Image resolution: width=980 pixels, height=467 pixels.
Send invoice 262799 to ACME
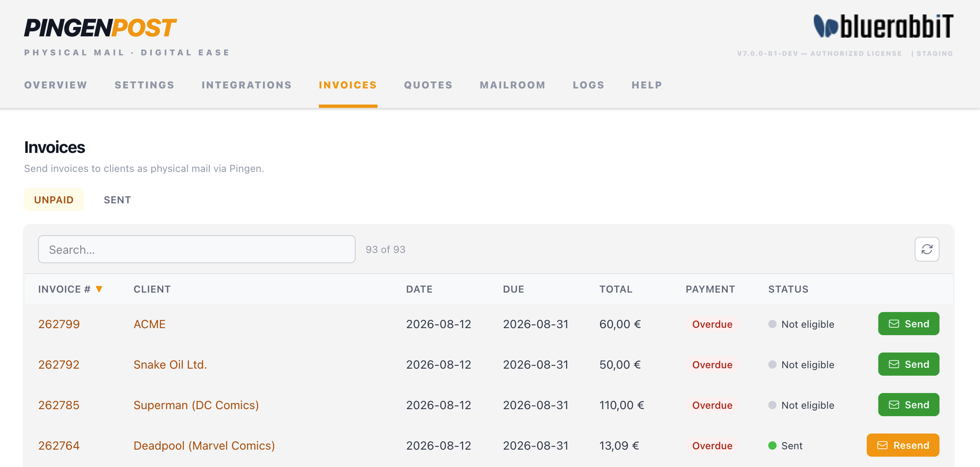pyautogui.click(x=908, y=324)
